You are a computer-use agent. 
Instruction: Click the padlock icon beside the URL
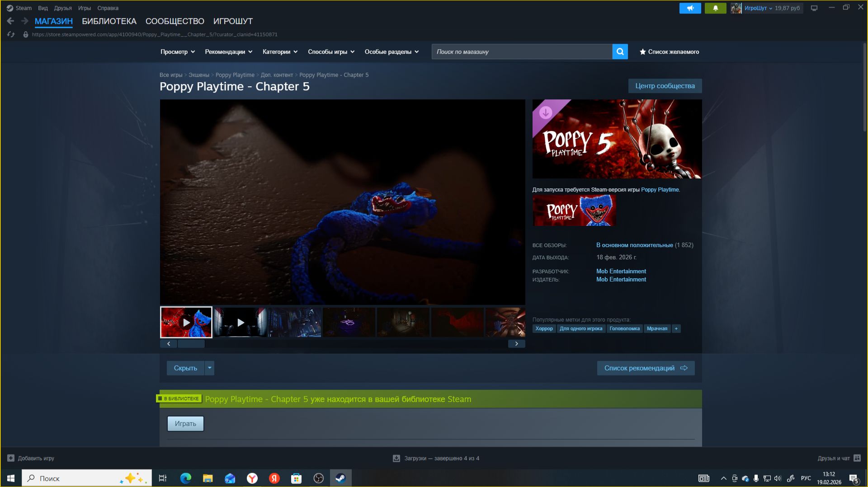(x=26, y=34)
